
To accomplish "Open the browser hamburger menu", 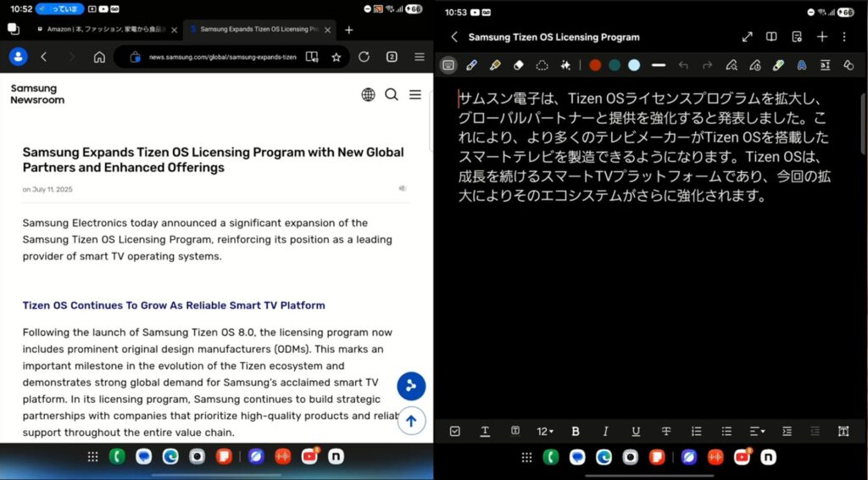I will 420,57.
